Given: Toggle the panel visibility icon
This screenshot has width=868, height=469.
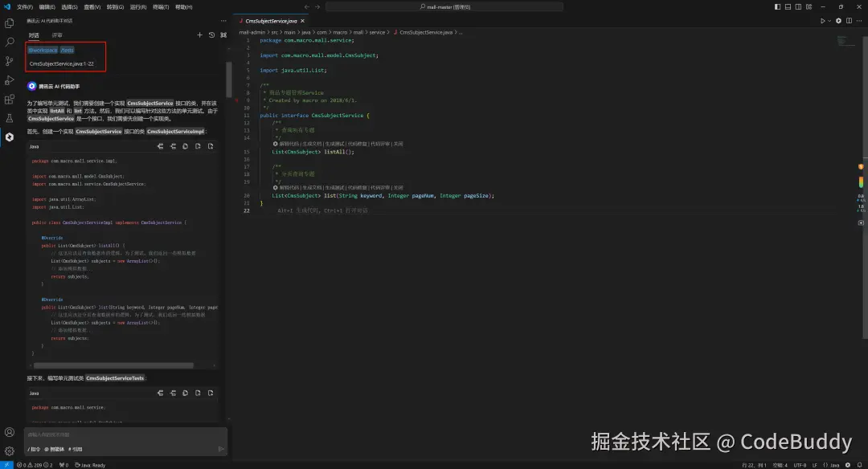Looking at the screenshot, I should (x=788, y=6).
